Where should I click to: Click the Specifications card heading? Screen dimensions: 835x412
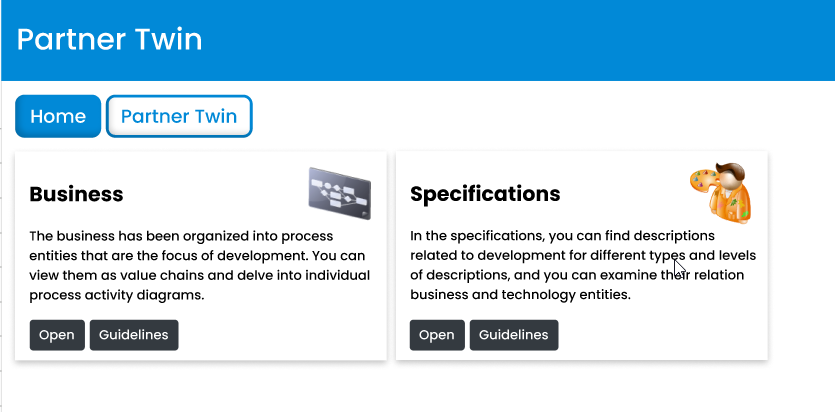point(485,194)
